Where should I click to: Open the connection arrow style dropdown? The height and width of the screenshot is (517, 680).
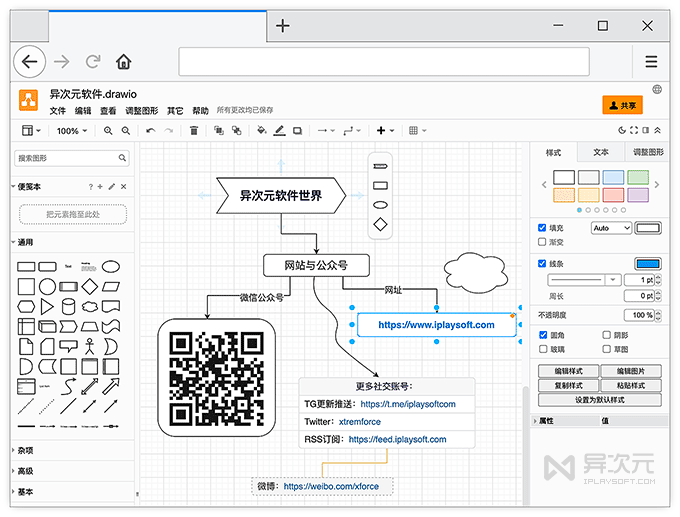pyautogui.click(x=326, y=131)
